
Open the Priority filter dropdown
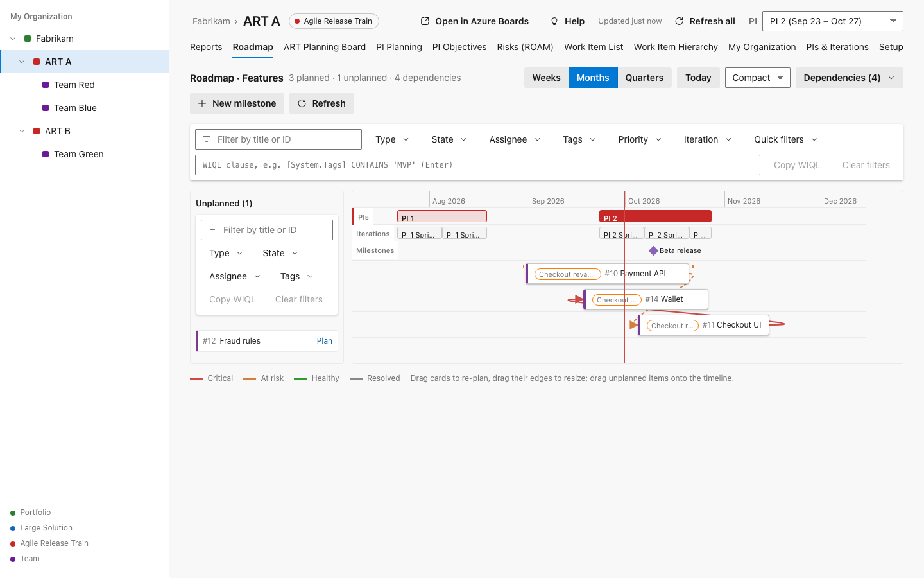[x=639, y=139]
